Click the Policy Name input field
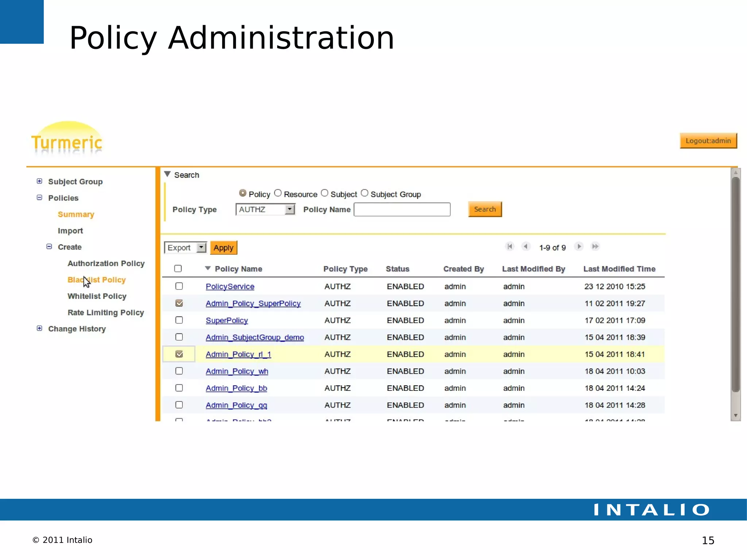 click(402, 210)
